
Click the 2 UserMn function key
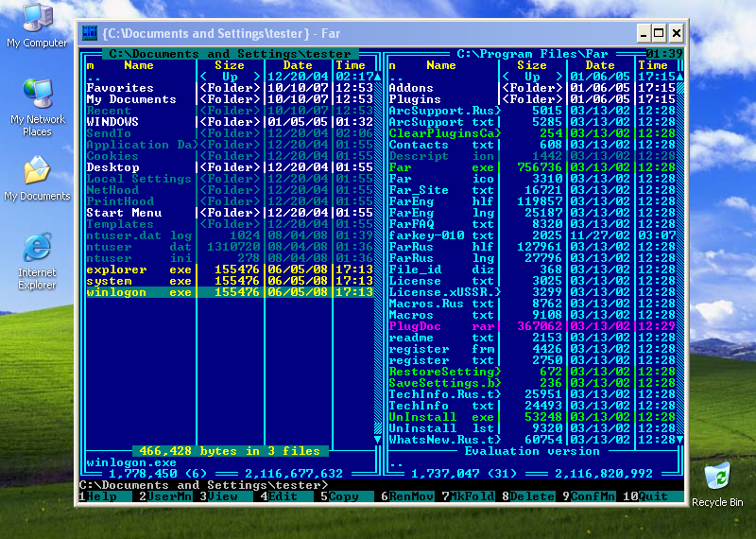point(165,496)
